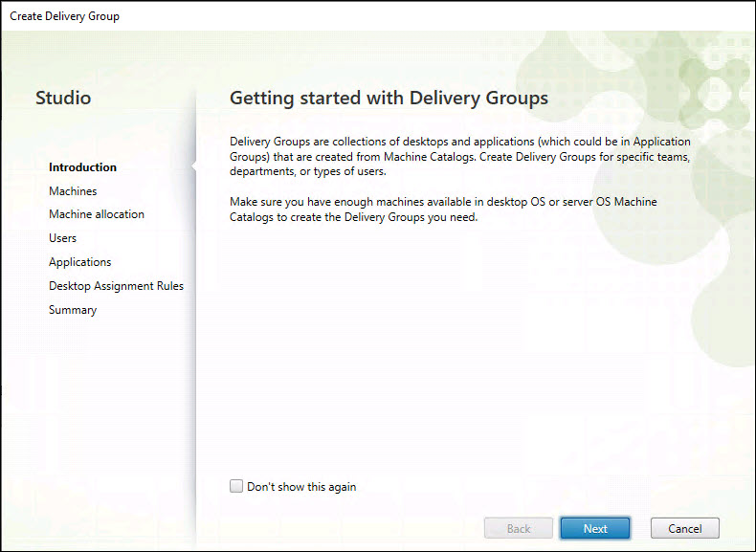Cancel the Create Delivery Group wizard
Screen dimensions: 756x552
(684, 528)
